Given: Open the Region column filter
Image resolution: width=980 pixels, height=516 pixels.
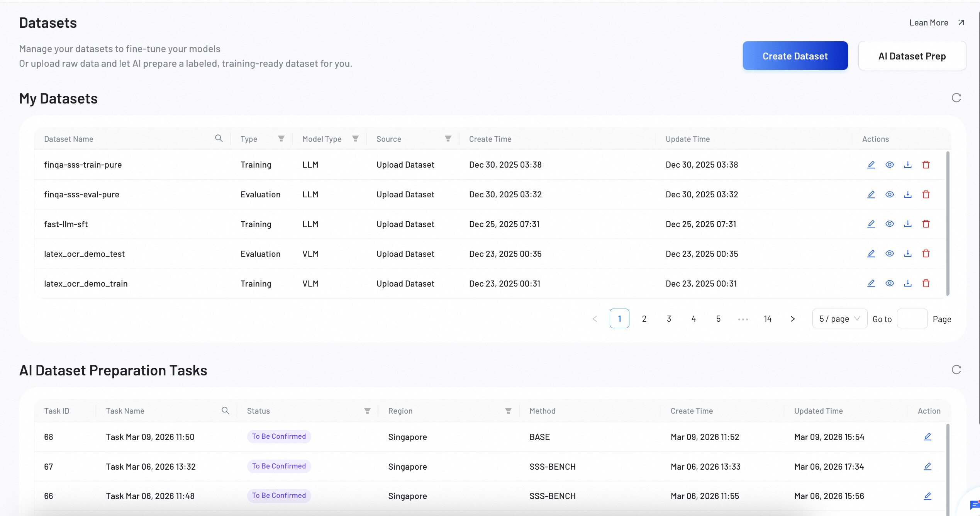Looking at the screenshot, I should 509,411.
